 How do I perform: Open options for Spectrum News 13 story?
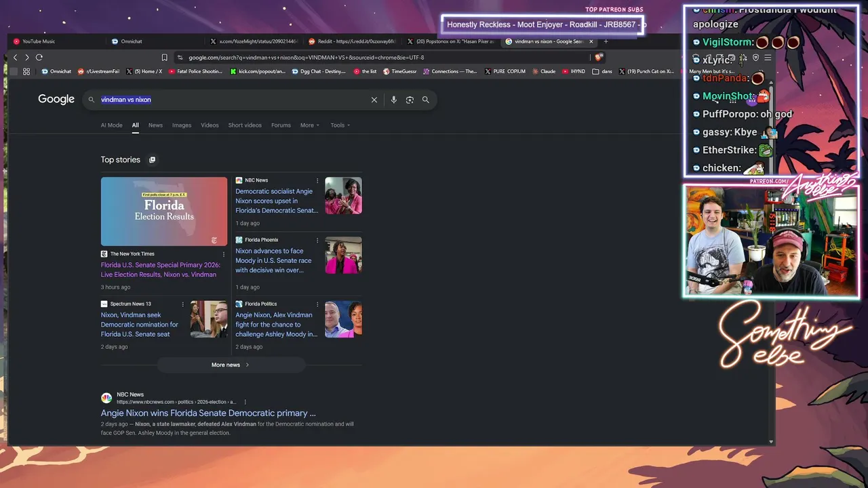[x=182, y=304]
